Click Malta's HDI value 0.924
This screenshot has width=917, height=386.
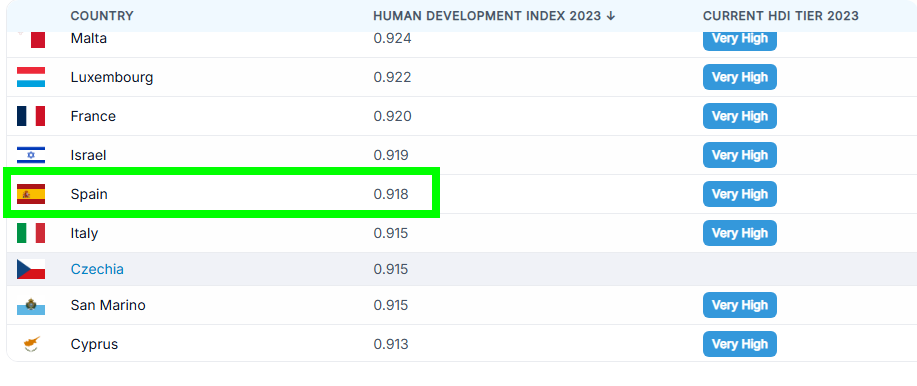pyautogui.click(x=392, y=39)
